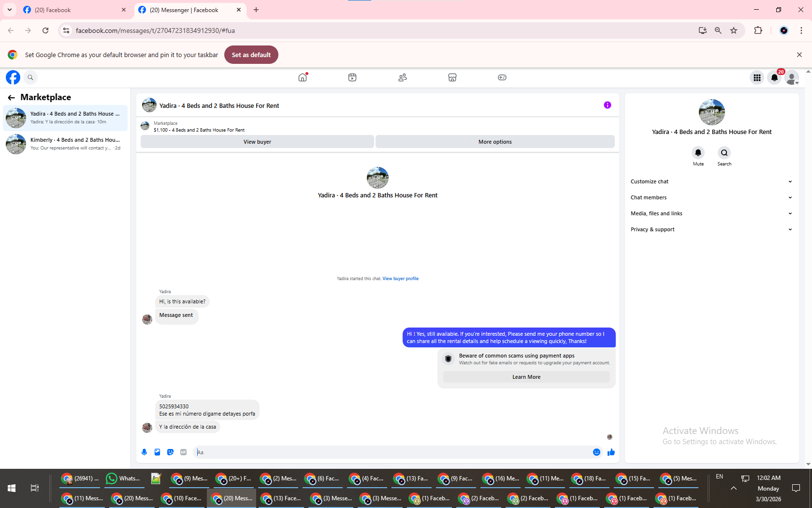
Task: Open the account profile menu
Action: [x=792, y=77]
